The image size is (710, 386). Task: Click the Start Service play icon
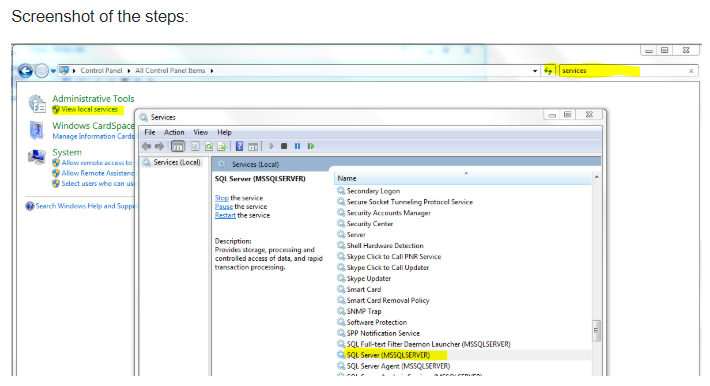click(x=271, y=146)
